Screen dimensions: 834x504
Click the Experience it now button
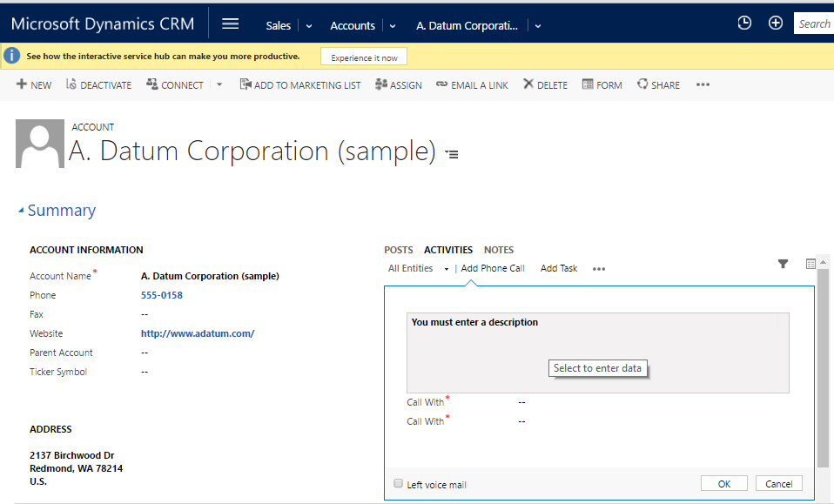[363, 56]
